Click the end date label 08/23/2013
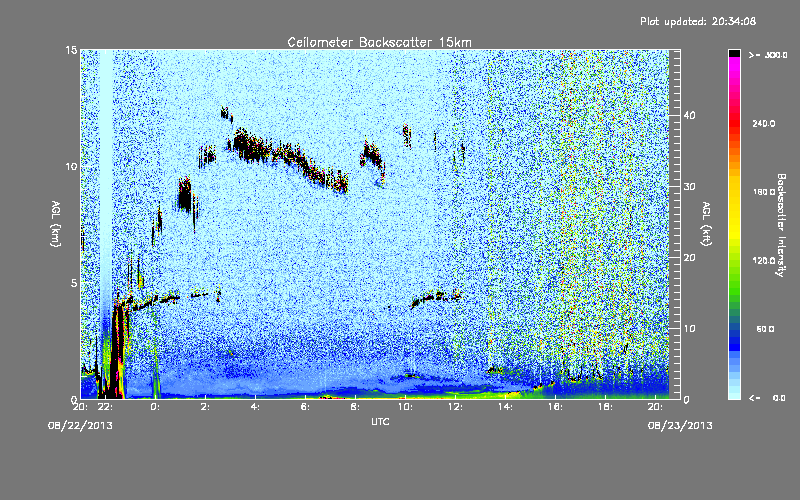This screenshot has width=800, height=500. pos(680,426)
